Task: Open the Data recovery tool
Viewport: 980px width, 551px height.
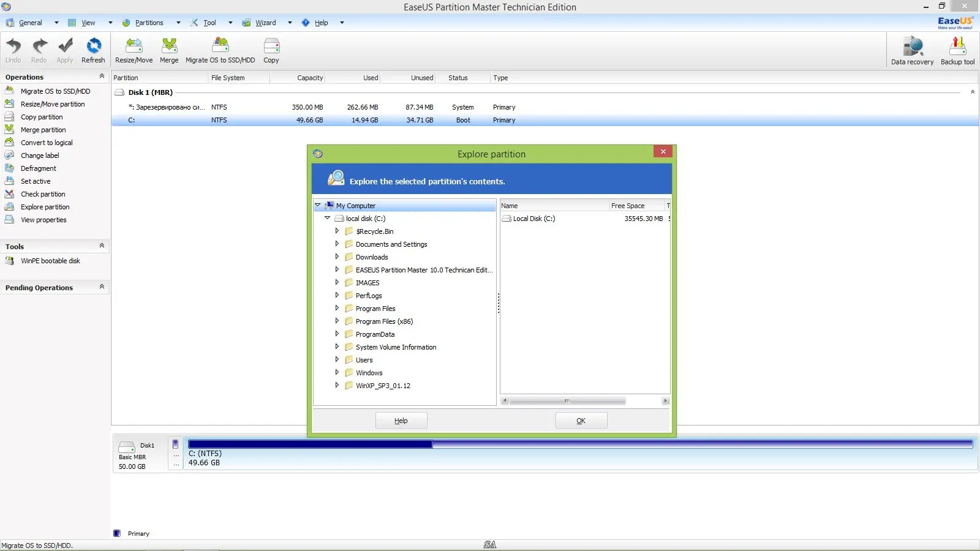Action: pyautogui.click(x=912, y=50)
